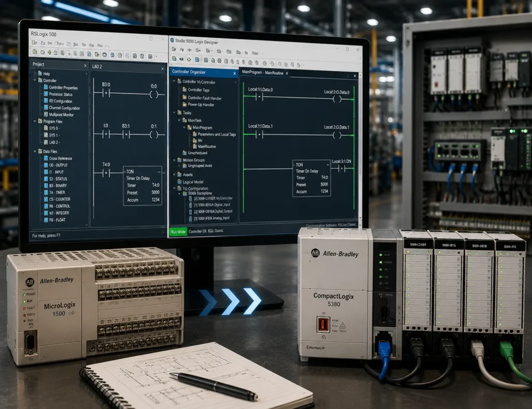532x409 pixels.
Task: Click the O0 - OUTPUT data file icon
Action: 46,165
